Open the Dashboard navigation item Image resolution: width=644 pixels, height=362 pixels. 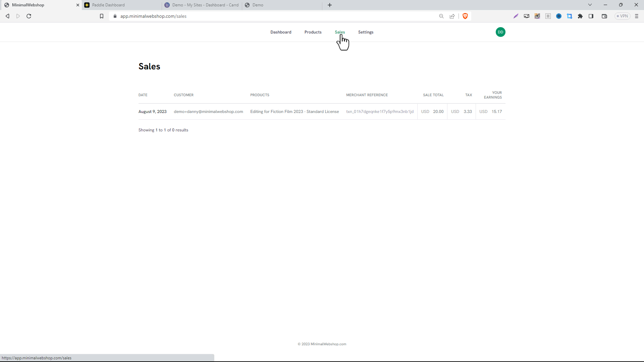tap(281, 32)
